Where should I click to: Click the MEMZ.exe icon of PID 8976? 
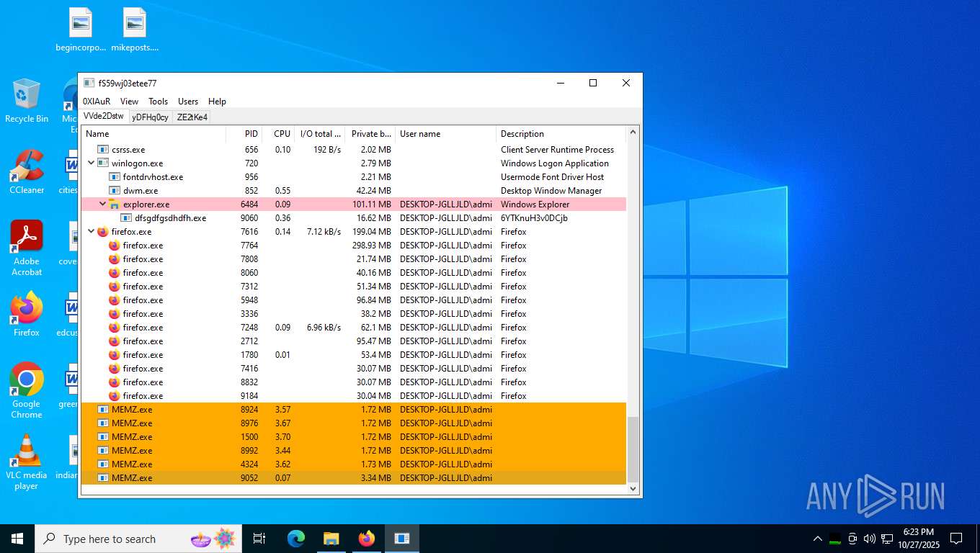click(103, 423)
